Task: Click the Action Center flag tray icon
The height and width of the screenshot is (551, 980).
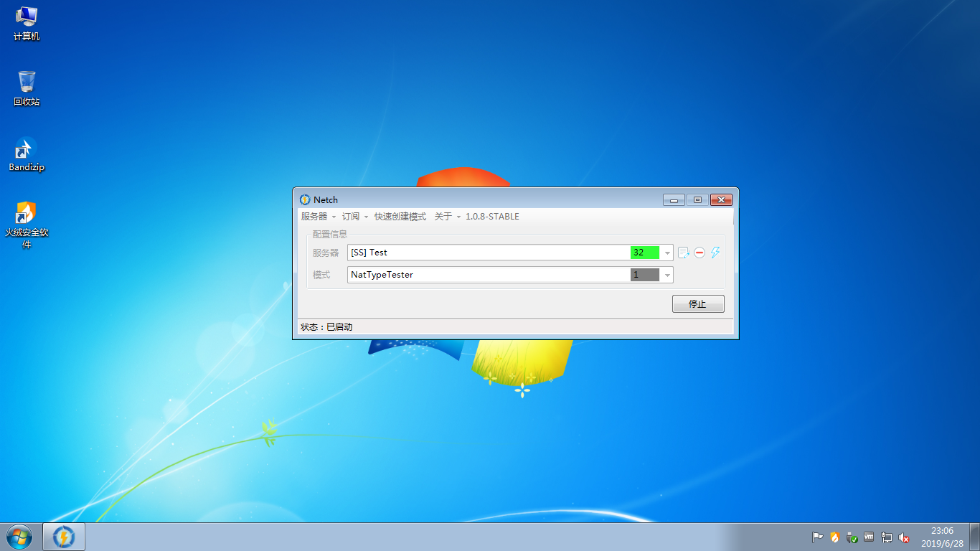Action: click(x=817, y=537)
